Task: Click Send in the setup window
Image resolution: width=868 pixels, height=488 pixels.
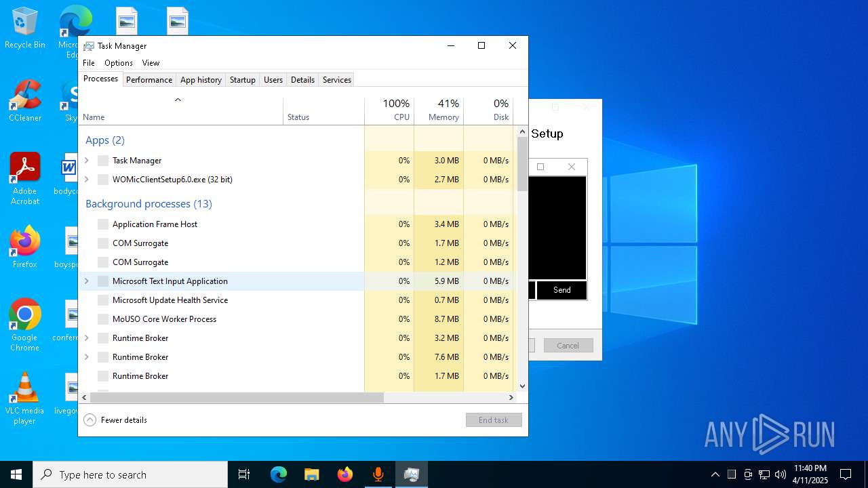Action: click(x=561, y=290)
